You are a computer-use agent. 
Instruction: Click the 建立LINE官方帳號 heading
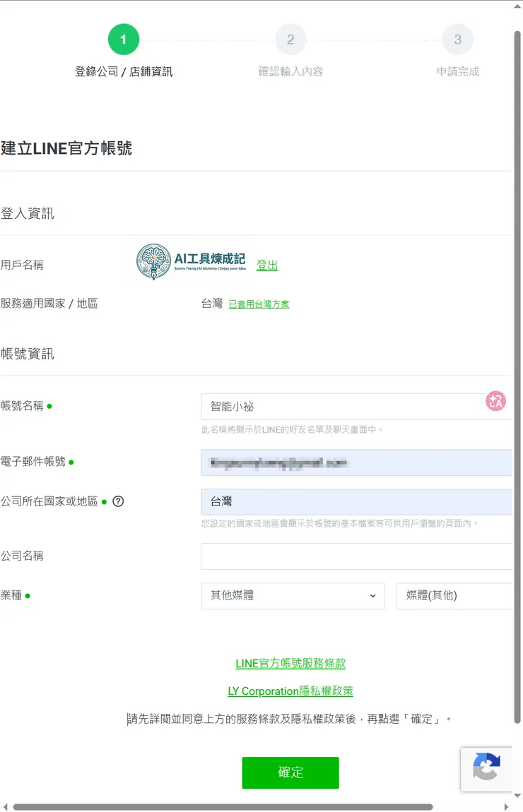pyautogui.click(x=66, y=148)
